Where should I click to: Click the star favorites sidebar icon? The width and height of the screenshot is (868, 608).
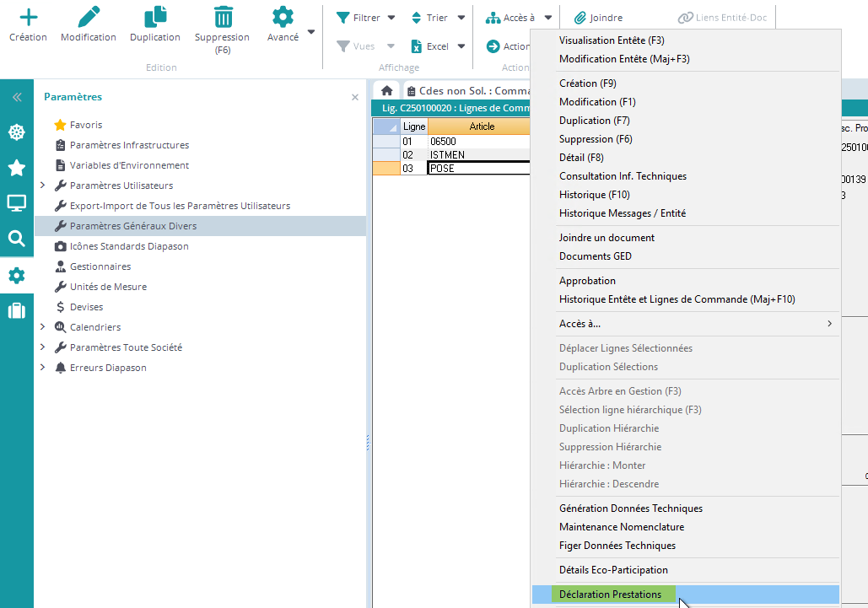click(16, 168)
